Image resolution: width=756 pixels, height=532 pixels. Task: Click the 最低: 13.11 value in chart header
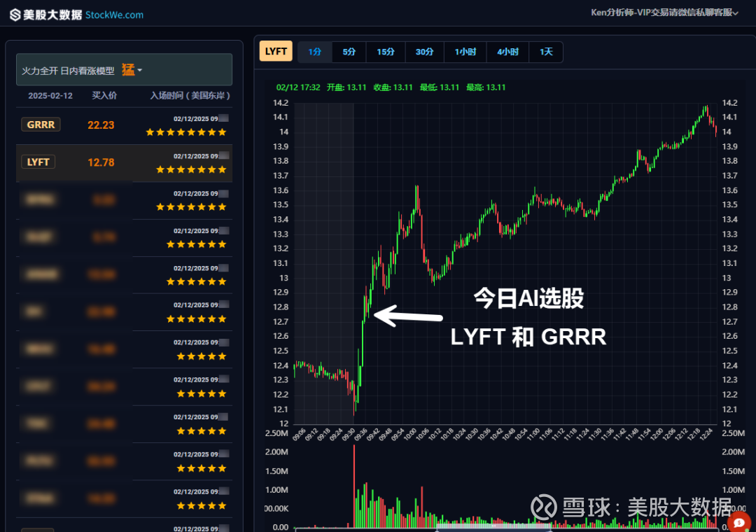(x=439, y=87)
